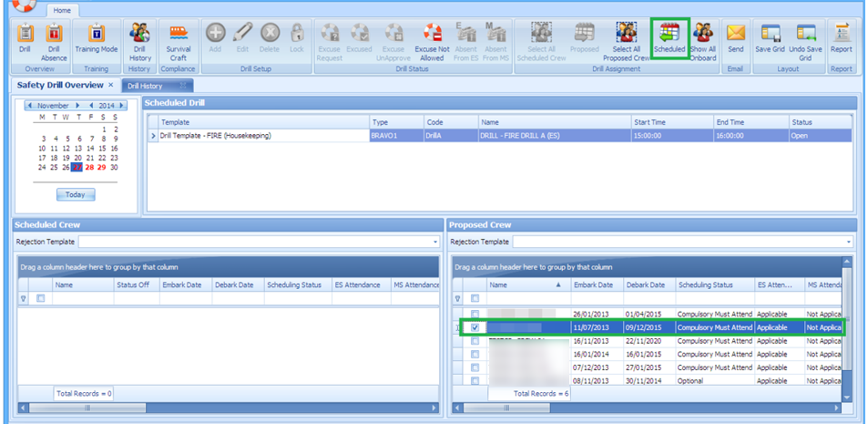Click the Start Time column header
The width and height of the screenshot is (868, 424).
pos(671,122)
